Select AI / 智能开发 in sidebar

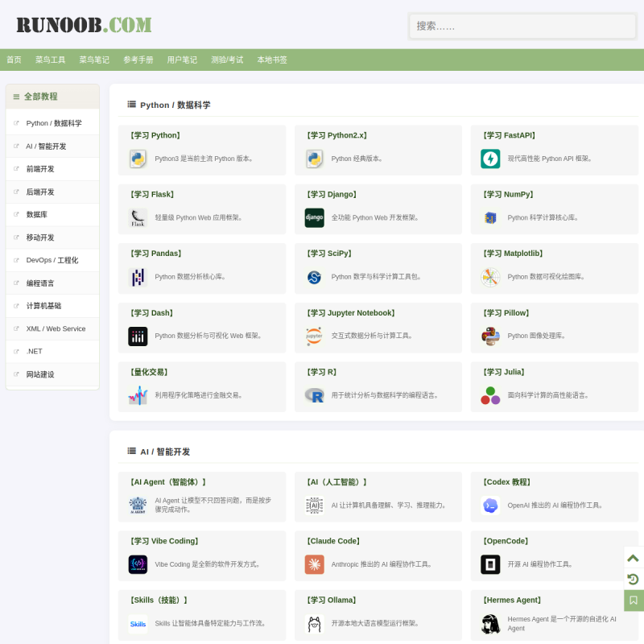[x=52, y=147]
